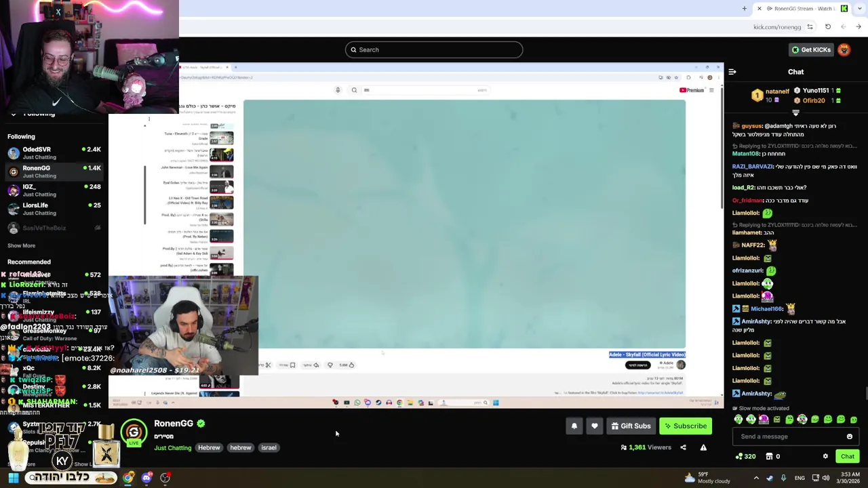Click the last green quick emote

[854, 420]
